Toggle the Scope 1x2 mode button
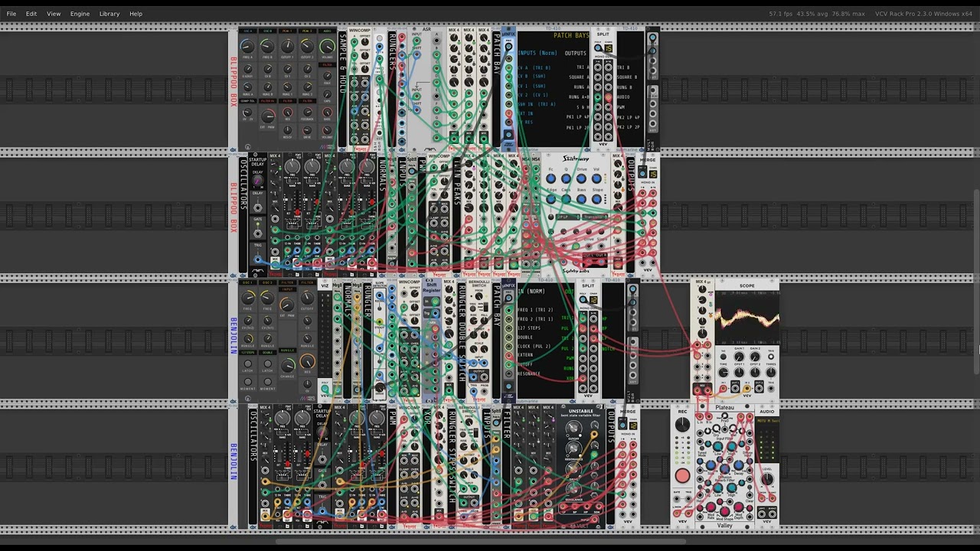This screenshot has width=980, height=551. coord(724,357)
